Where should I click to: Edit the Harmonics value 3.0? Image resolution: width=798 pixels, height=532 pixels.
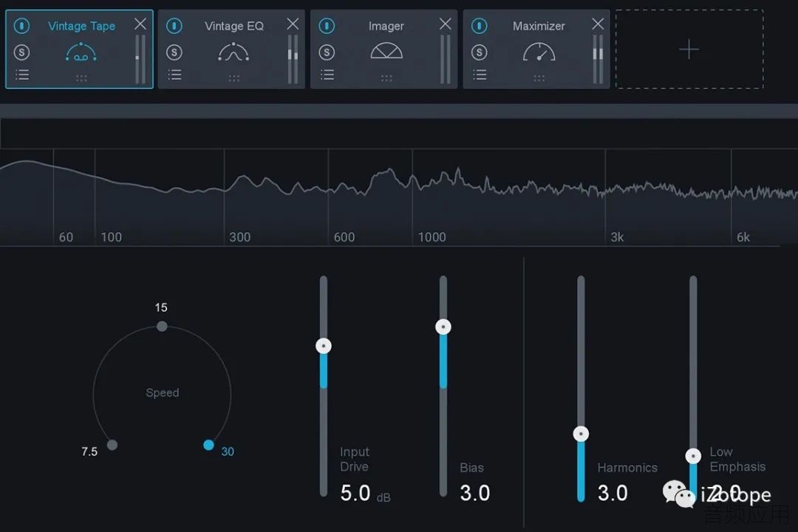coord(613,493)
